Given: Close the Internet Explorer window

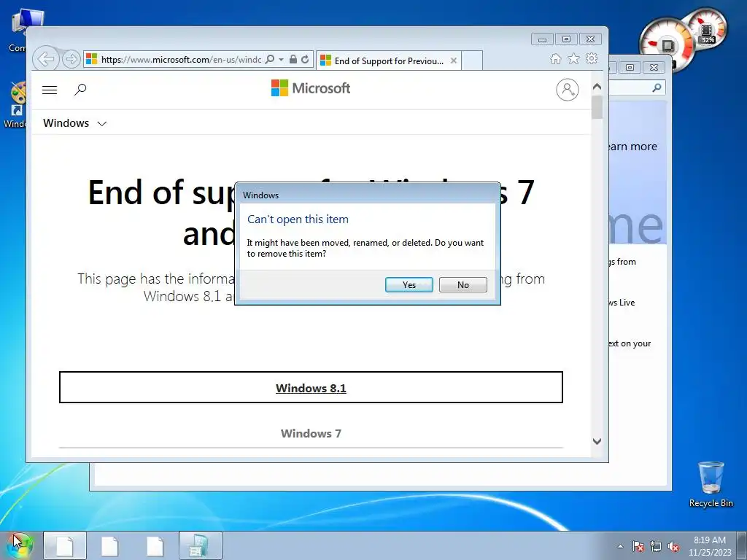Looking at the screenshot, I should click(x=590, y=39).
